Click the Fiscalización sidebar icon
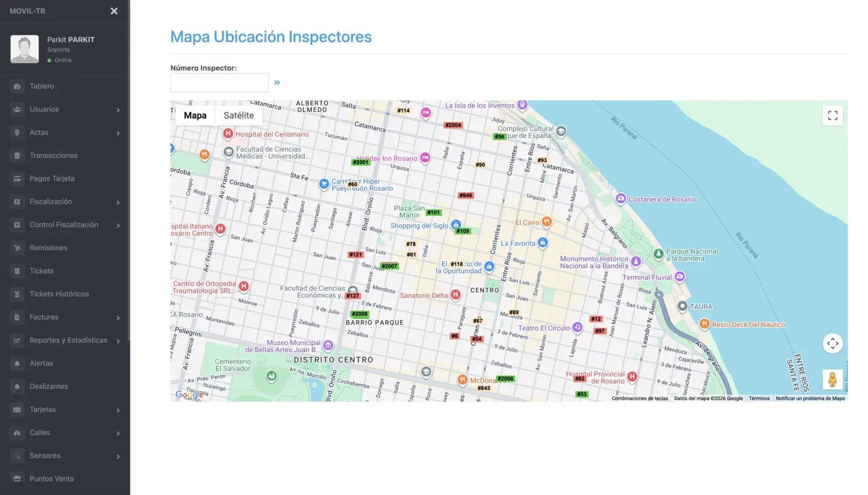Image resolution: width=868 pixels, height=495 pixels. (x=17, y=202)
